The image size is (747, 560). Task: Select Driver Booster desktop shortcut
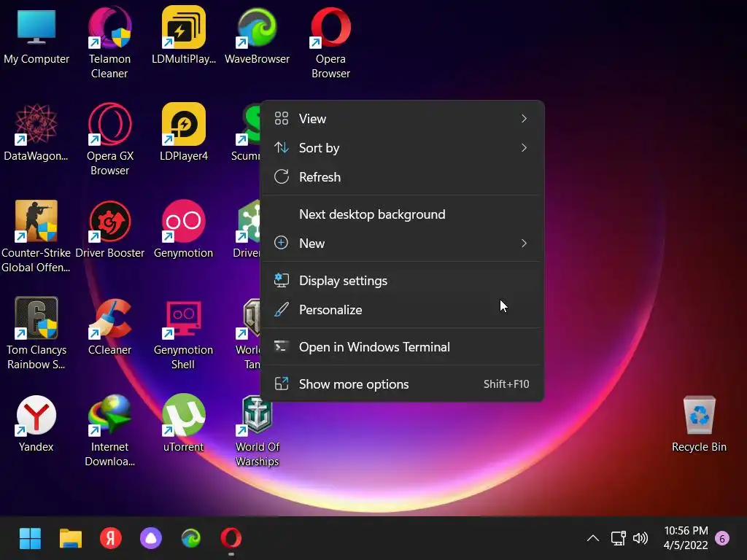click(109, 230)
